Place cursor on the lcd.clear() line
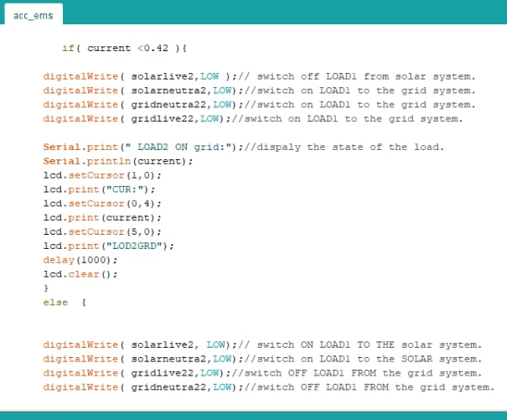Image resolution: width=507 pixels, height=420 pixels. click(80, 274)
